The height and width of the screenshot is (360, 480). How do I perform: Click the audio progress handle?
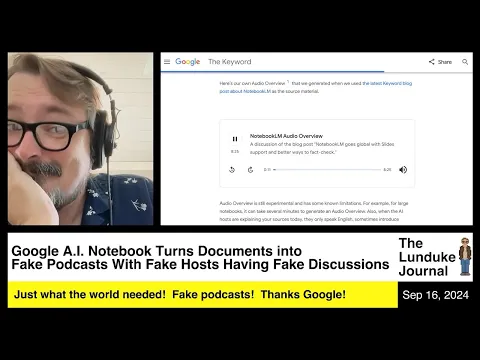click(x=275, y=170)
